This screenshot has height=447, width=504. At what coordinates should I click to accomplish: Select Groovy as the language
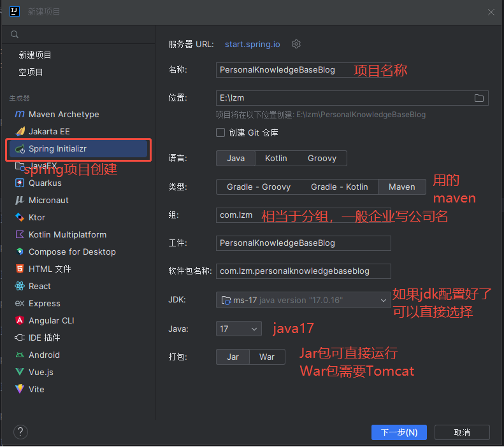click(x=322, y=159)
